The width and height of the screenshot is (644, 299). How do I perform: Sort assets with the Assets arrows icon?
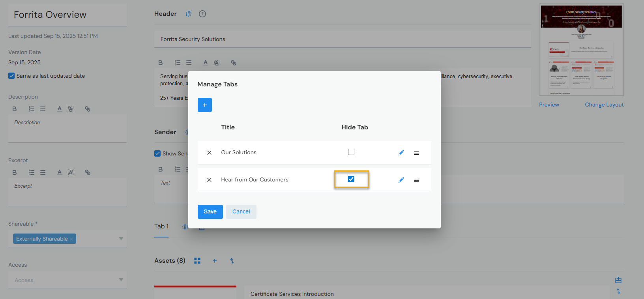click(232, 261)
